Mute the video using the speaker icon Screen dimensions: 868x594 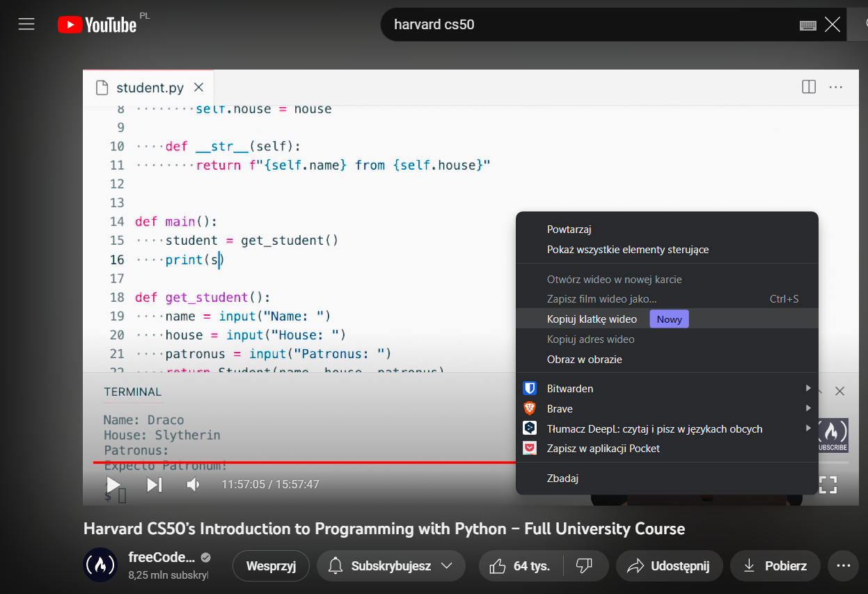click(x=194, y=484)
